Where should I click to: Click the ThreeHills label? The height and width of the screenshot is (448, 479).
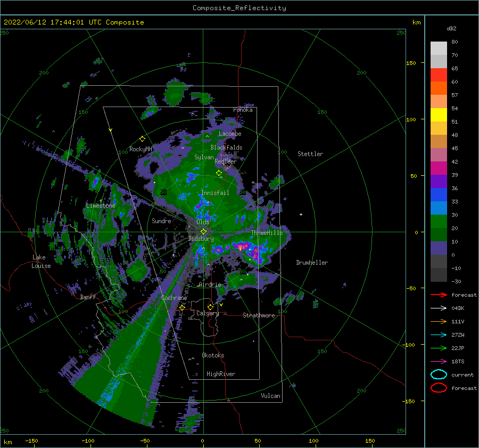[267, 233]
